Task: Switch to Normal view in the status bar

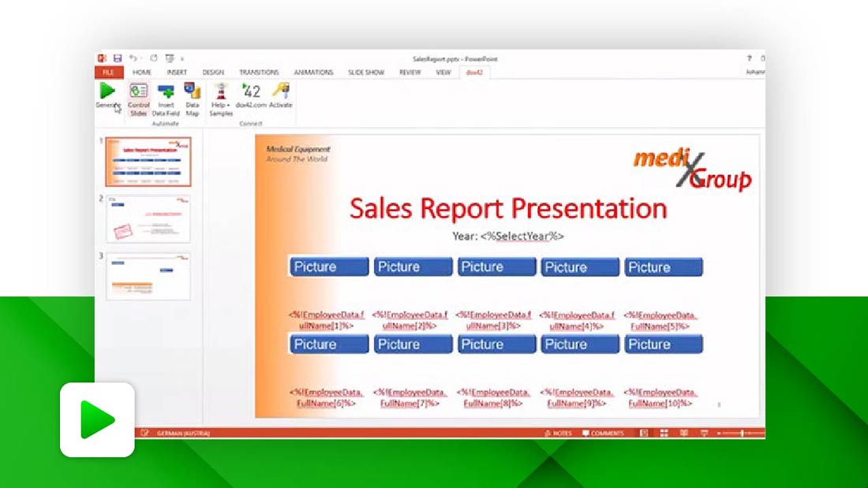Action: 644,434
